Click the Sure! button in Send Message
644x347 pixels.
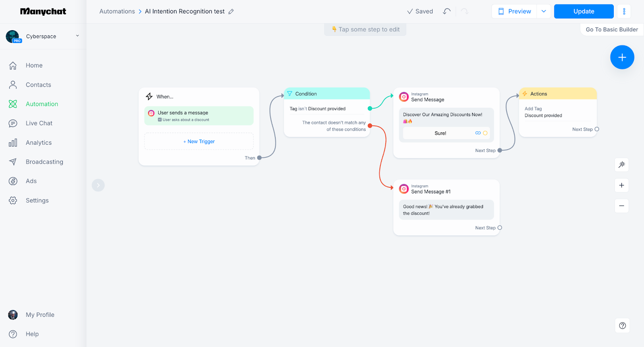(440, 133)
